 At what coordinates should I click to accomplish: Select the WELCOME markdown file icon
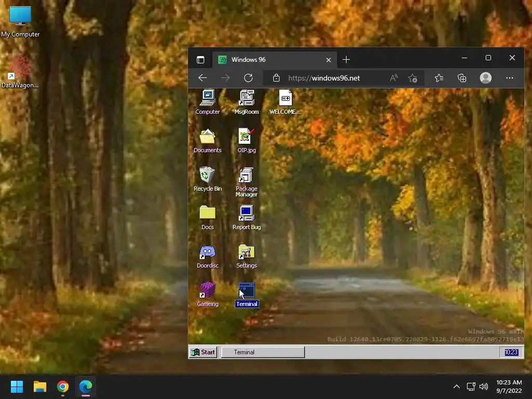[x=285, y=102]
